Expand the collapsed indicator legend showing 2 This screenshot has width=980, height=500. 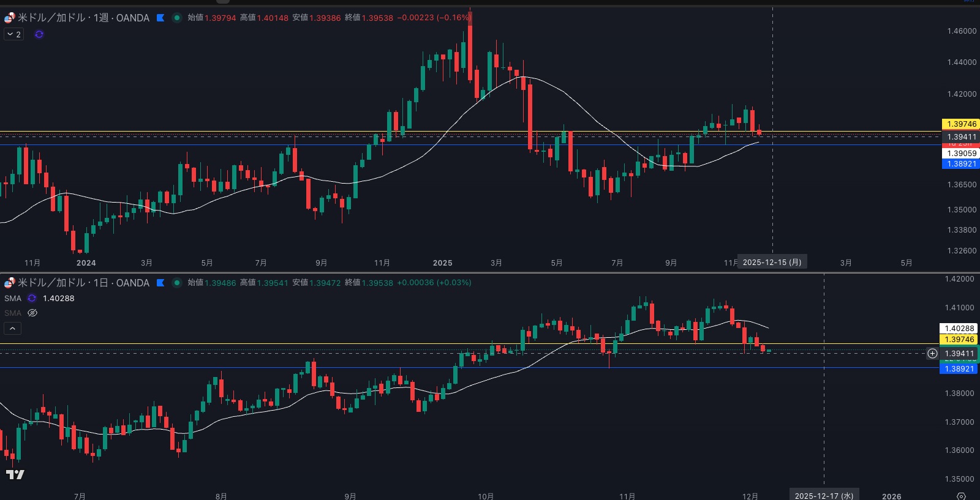13,34
